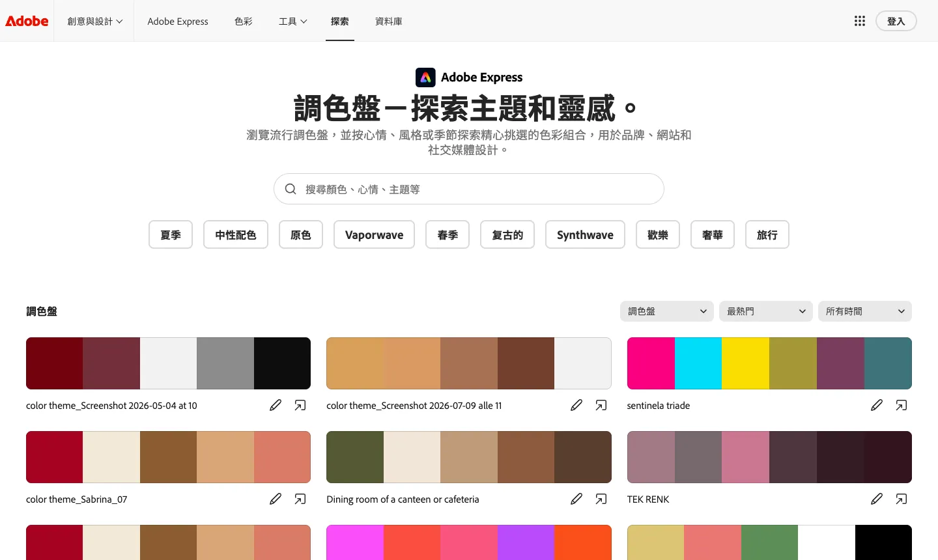Screen dimensions: 938x560
Task: Click the Adobe Express logo icon
Action: point(425,77)
